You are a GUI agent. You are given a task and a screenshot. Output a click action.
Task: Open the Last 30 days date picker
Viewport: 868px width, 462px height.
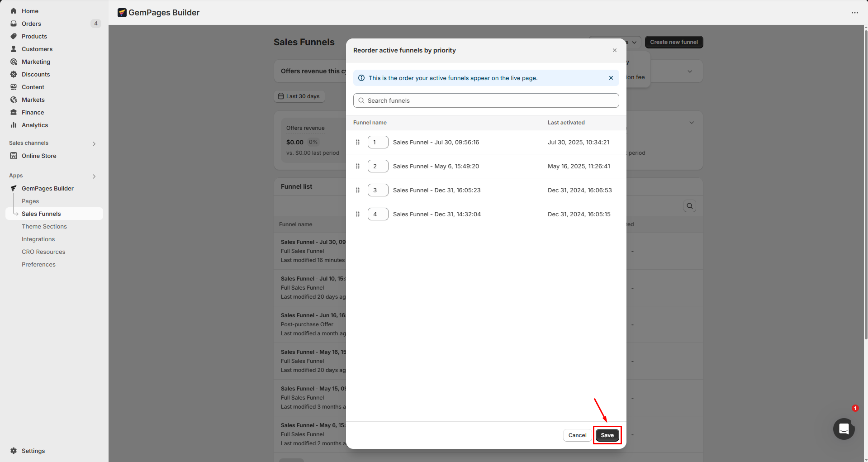point(299,96)
